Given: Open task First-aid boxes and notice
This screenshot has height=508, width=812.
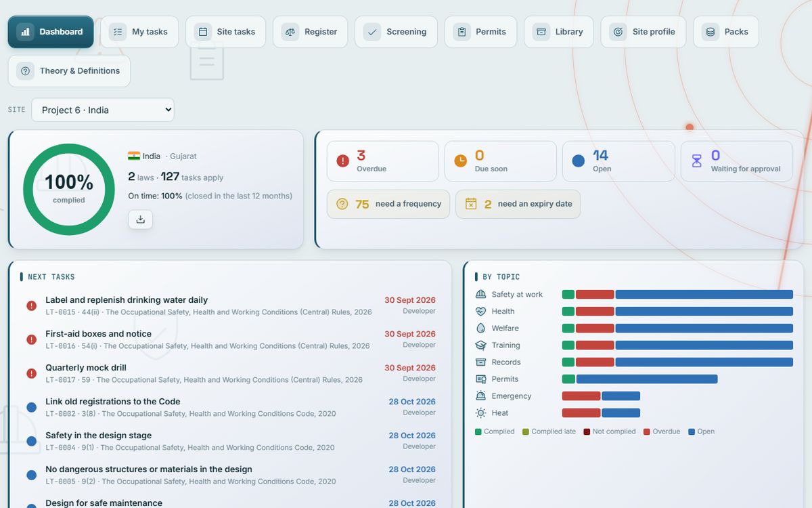Looking at the screenshot, I should click(x=230, y=339).
